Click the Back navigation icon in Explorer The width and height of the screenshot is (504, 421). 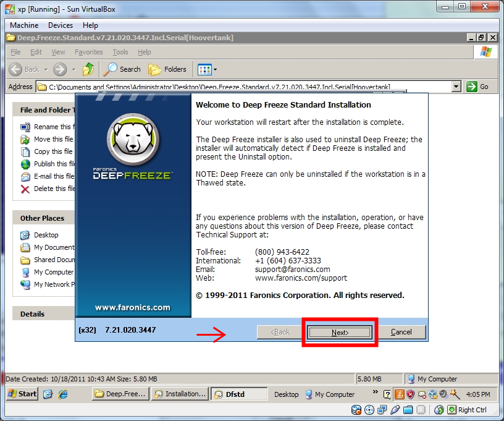pos(16,69)
